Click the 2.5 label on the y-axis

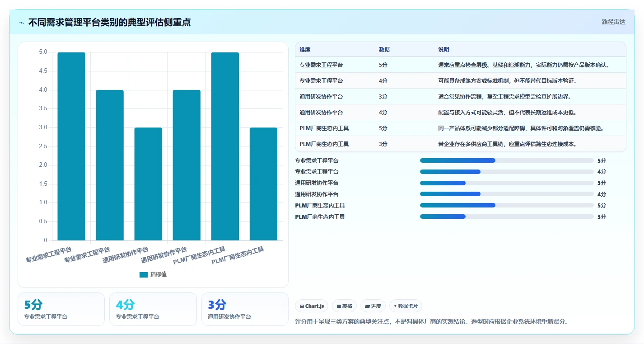tap(43, 146)
